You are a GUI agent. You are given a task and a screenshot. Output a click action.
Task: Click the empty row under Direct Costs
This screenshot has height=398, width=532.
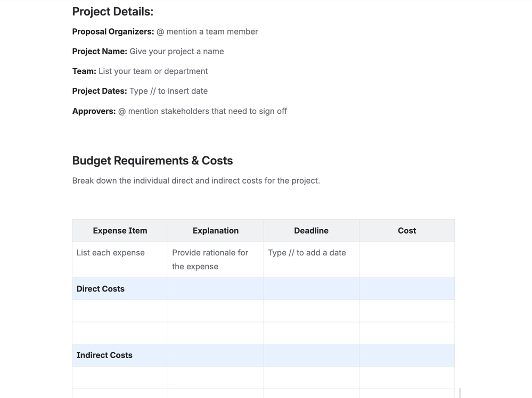(x=215, y=311)
